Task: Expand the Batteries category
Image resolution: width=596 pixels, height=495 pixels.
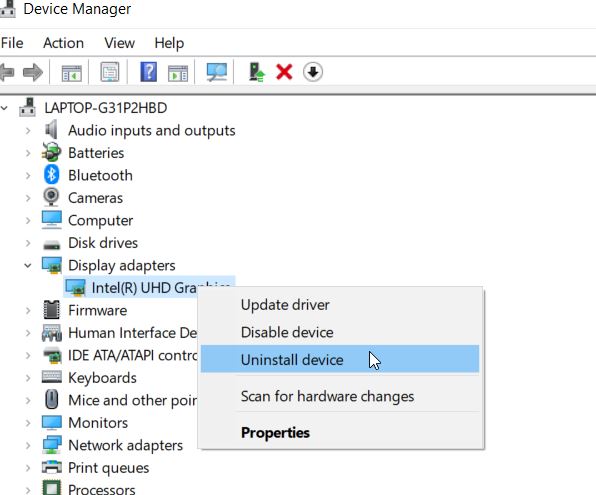Action: [28, 153]
